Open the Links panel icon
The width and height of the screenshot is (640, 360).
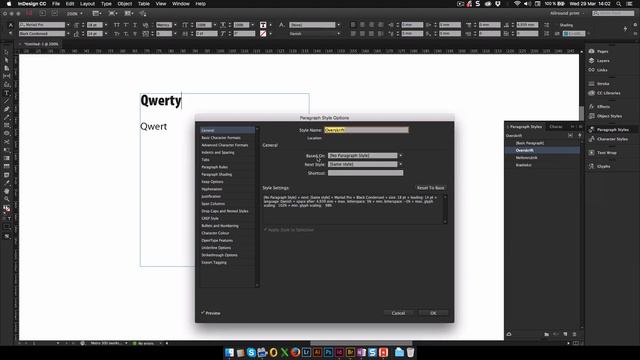(x=592, y=70)
